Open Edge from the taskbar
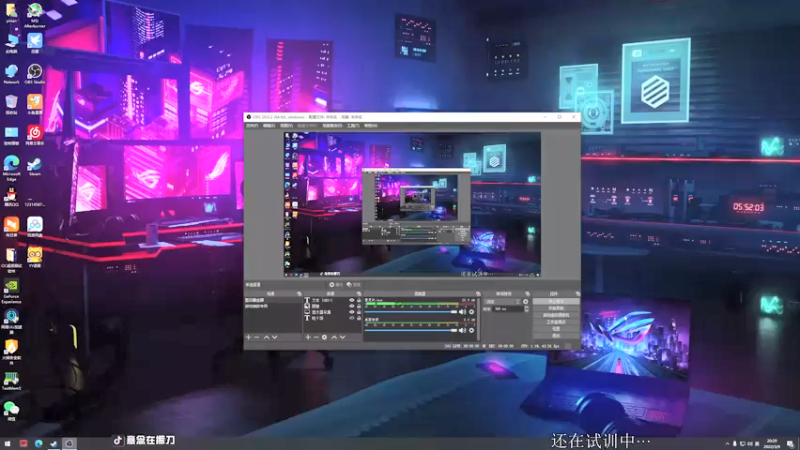This screenshot has width=800, height=450. point(38,443)
